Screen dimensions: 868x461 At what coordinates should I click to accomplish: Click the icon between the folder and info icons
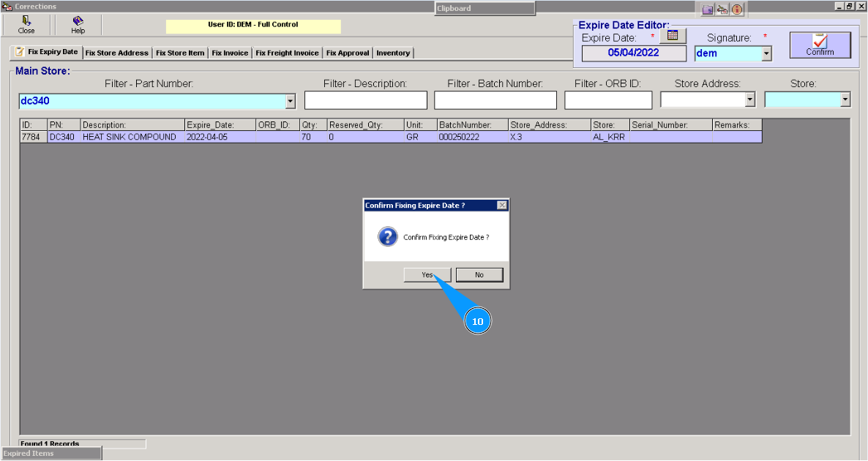[722, 10]
